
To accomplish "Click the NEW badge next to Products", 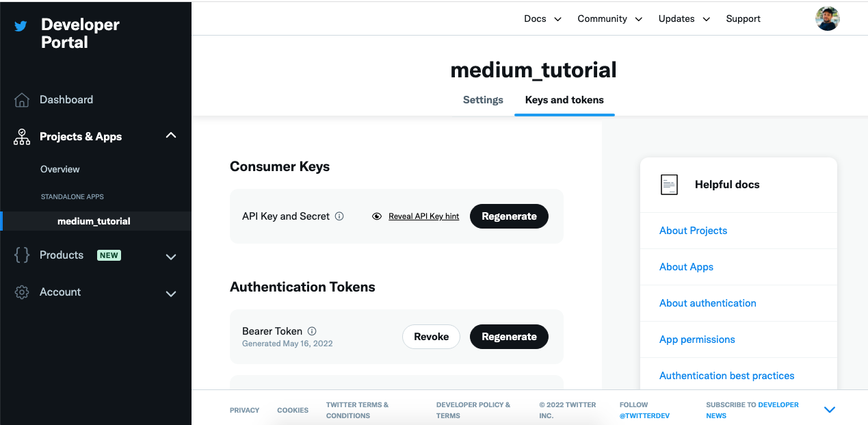I will click(109, 255).
